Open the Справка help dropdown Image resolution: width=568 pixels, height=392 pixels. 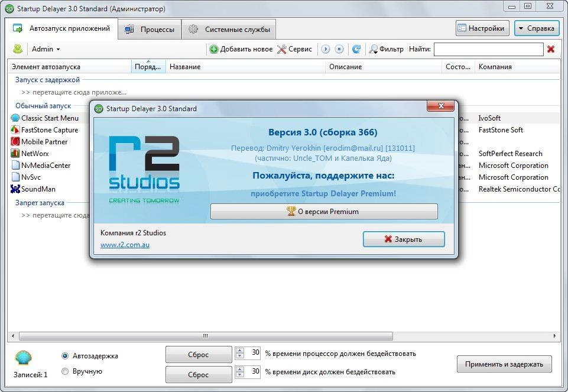[x=537, y=28]
